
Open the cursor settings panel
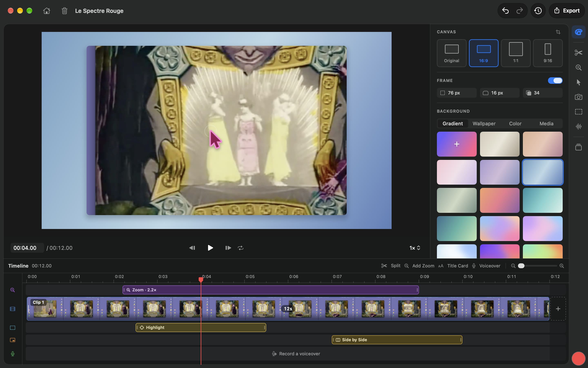(579, 82)
